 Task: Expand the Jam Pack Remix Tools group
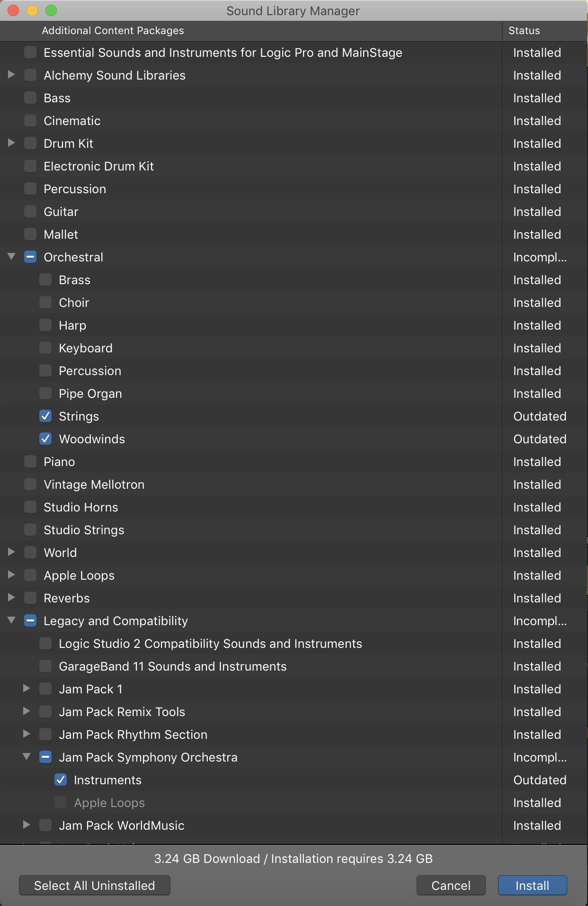(27, 711)
